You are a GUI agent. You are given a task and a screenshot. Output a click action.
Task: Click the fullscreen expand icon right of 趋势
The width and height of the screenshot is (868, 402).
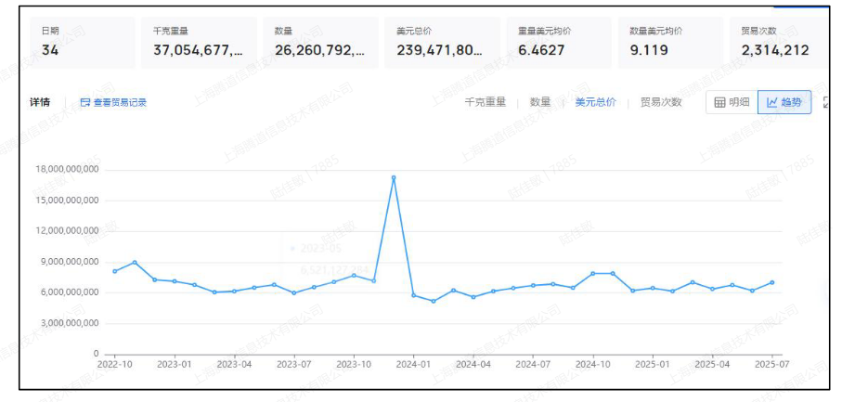pyautogui.click(x=826, y=102)
